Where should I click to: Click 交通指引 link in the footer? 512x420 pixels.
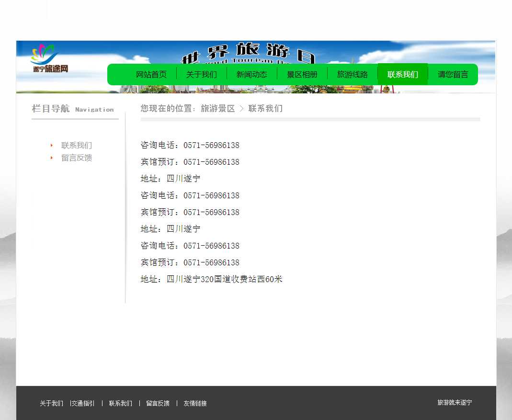click(x=83, y=404)
